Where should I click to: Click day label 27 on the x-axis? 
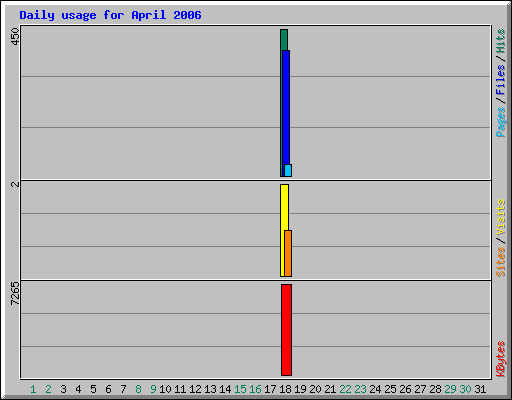click(x=420, y=389)
